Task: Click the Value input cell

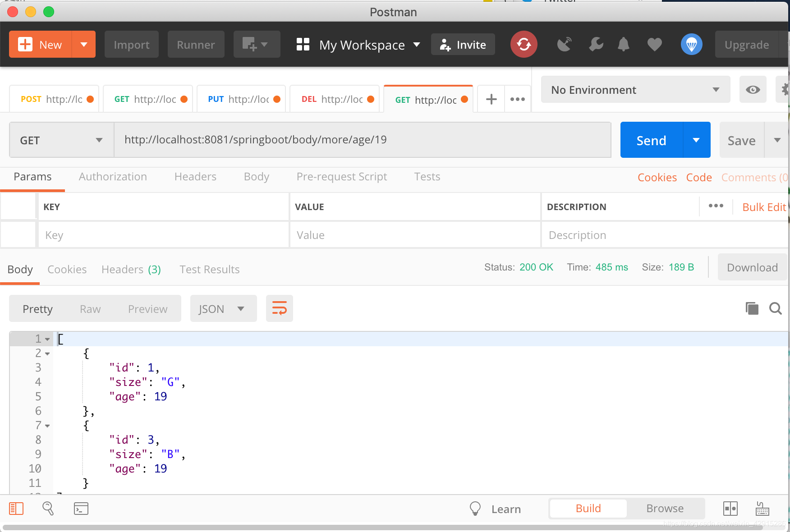Action: click(x=415, y=235)
